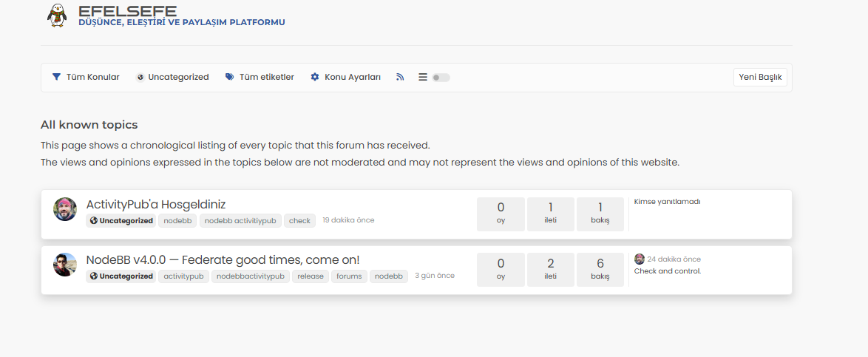Open topic ActivityPub'a Hosgeldiniz
This screenshot has width=868, height=357.
[156, 204]
